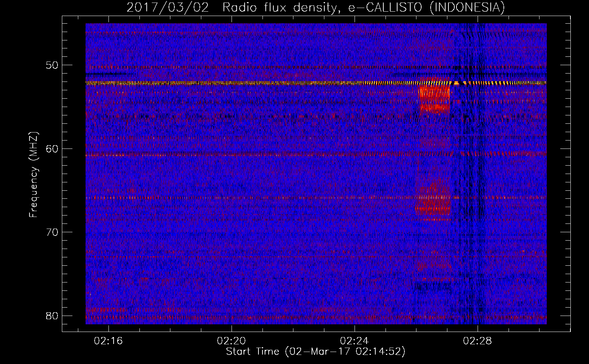Click the 02:28 time tick label
The width and height of the screenshot is (589, 364).
click(477, 341)
